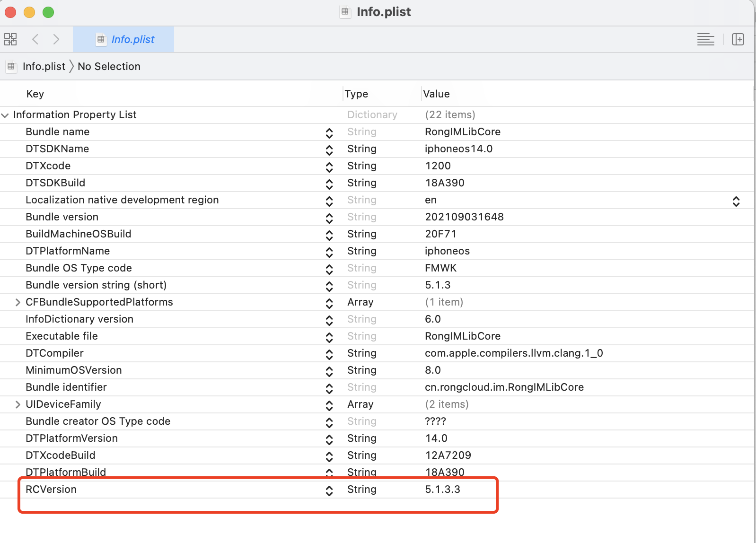The width and height of the screenshot is (756, 543).
Task: Select the MinimumOSVersion row
Action: (377, 370)
